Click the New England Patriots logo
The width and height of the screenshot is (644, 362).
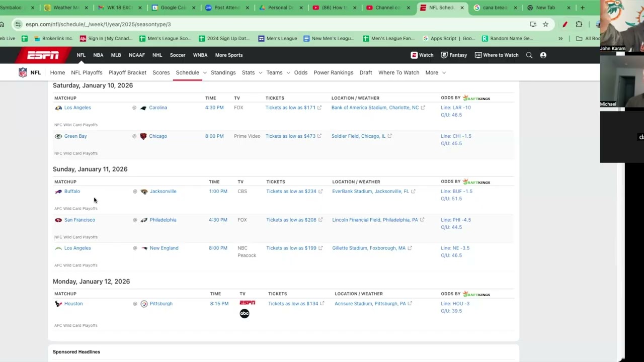144,248
